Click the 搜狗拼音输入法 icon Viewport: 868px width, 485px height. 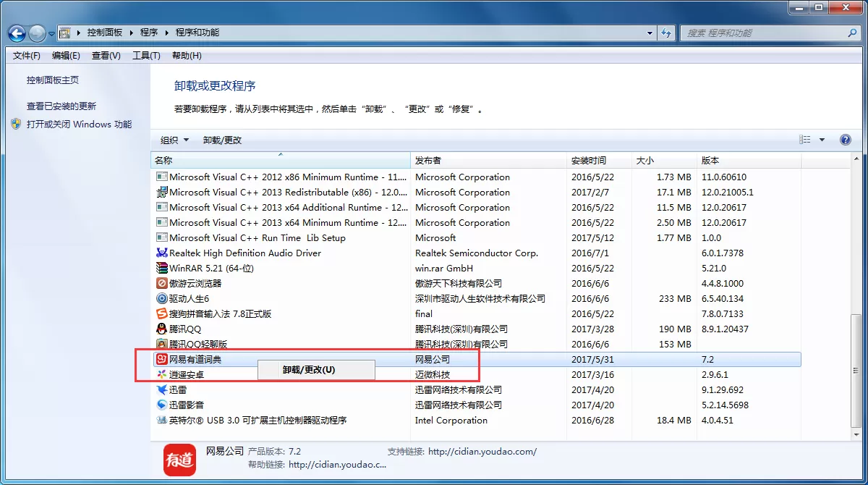[162, 314]
